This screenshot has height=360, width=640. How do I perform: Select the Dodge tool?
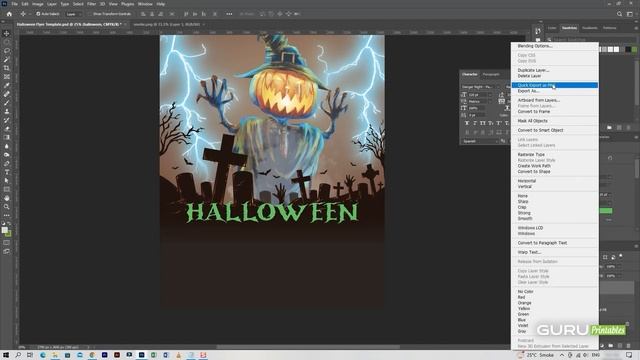pos(7,155)
